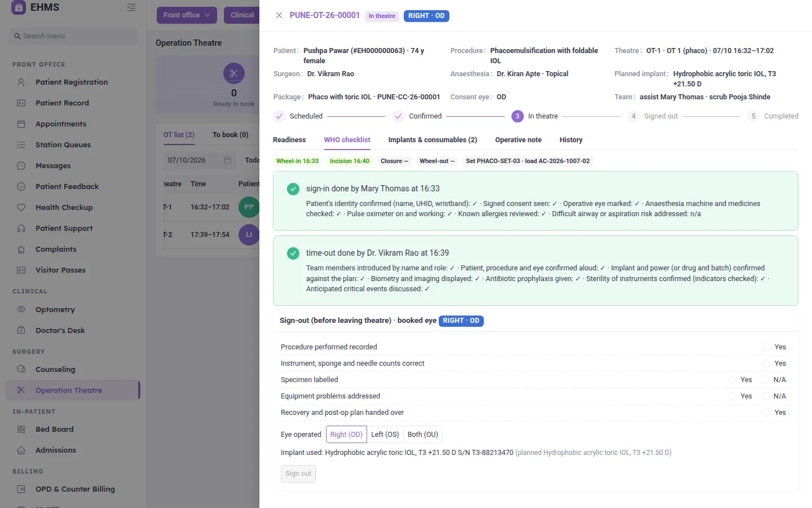The width and height of the screenshot is (812, 508).
Task: Go to Appointments in sidebar
Action: (x=61, y=124)
